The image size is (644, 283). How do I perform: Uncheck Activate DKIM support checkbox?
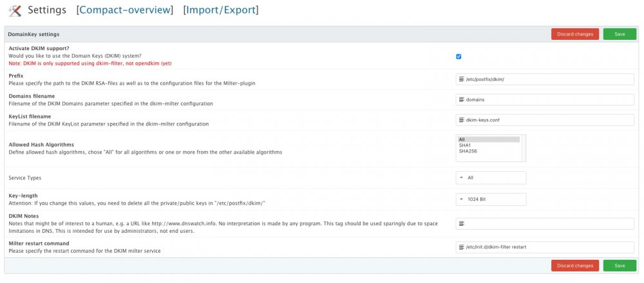(459, 57)
